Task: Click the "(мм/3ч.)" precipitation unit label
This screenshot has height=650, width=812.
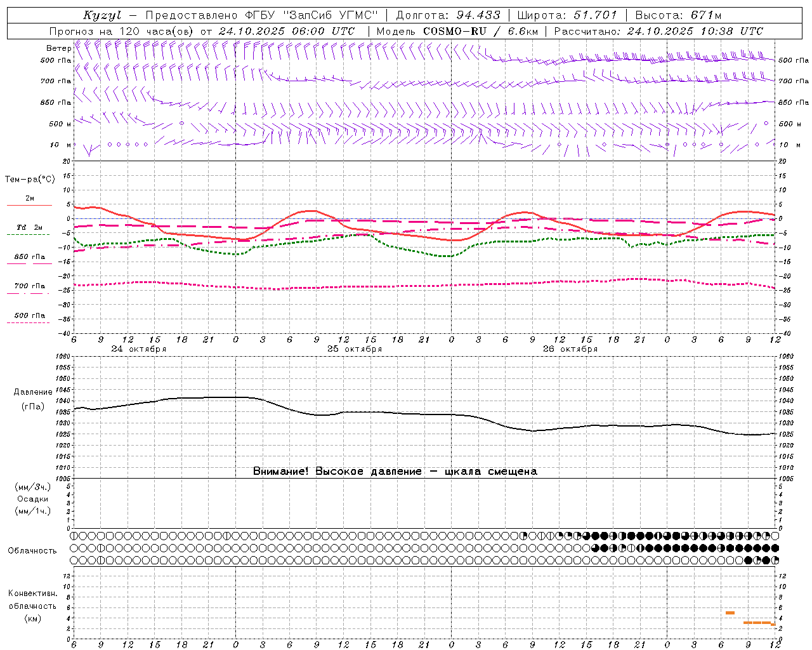Action: 33,487
